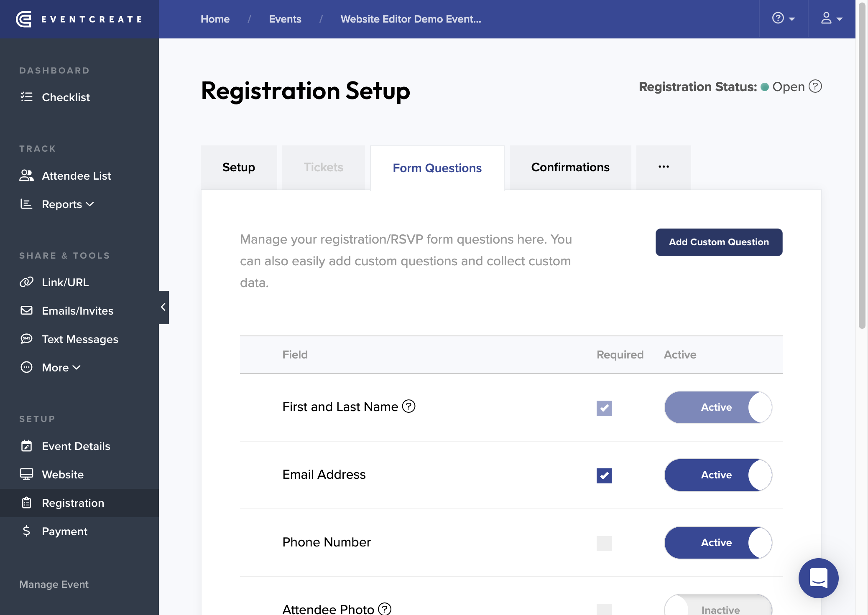
Task: Click the Manage Event sidebar heading
Action: click(x=54, y=585)
